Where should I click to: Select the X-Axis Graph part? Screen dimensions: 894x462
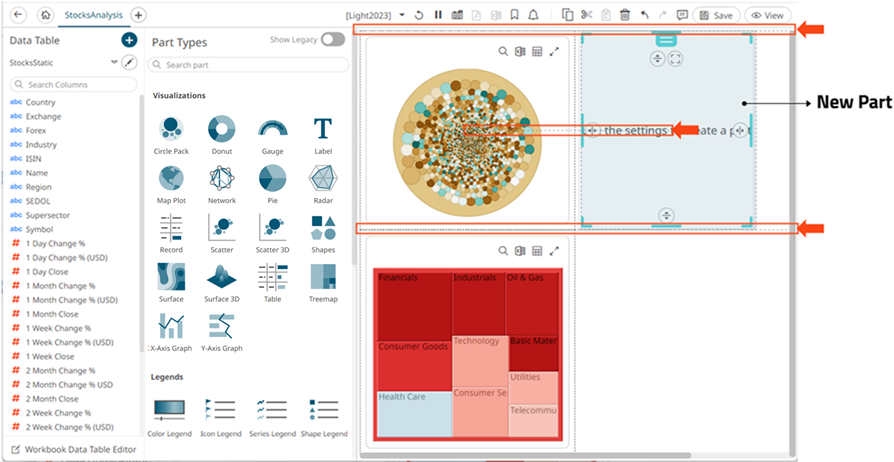pos(171,333)
